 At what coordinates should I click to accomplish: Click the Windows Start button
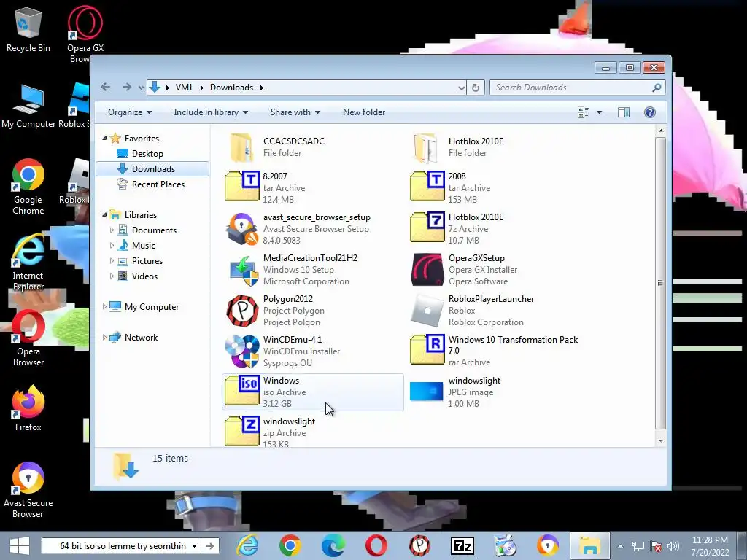[19, 545]
